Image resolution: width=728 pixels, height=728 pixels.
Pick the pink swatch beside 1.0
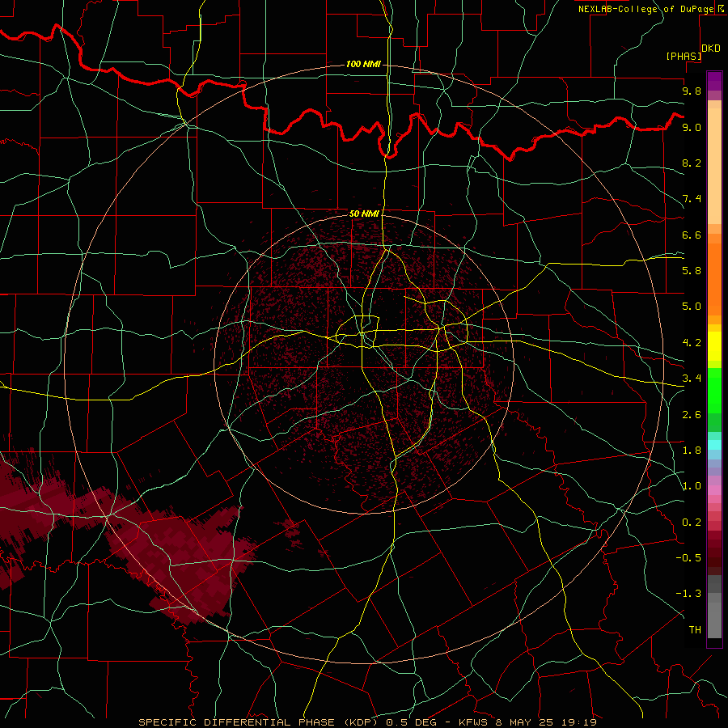[714, 490]
